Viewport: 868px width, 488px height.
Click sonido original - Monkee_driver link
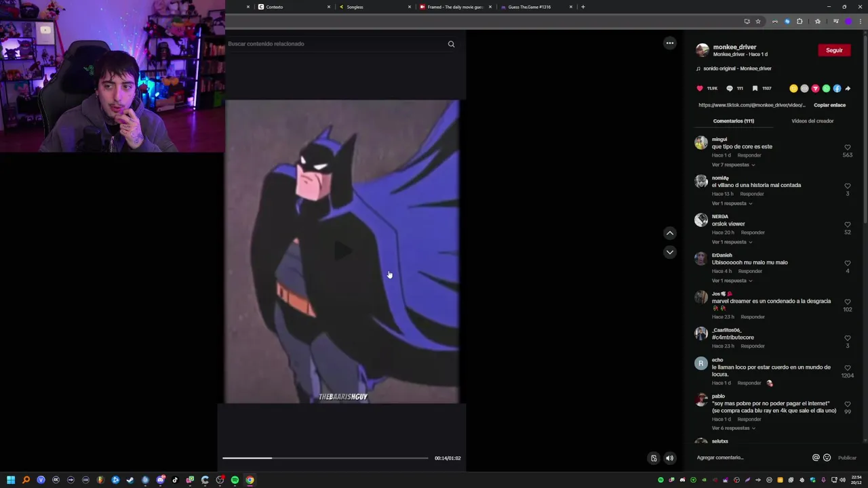pyautogui.click(x=737, y=68)
